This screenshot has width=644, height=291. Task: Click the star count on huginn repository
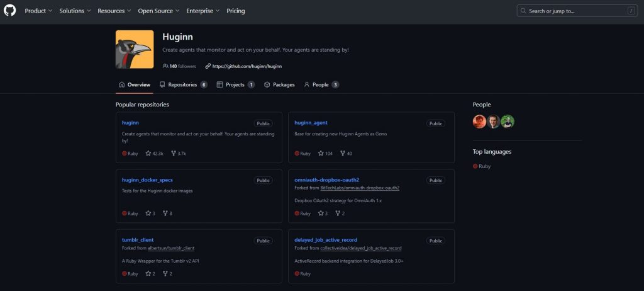point(154,153)
